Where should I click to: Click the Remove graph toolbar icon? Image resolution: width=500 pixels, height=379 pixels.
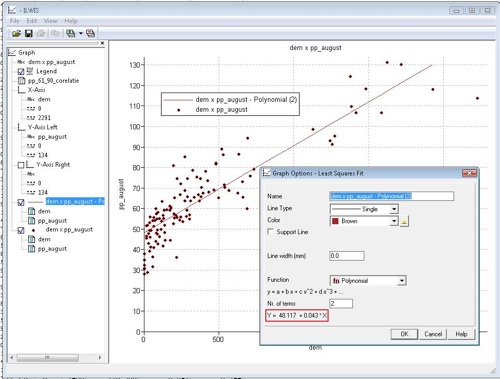coord(90,33)
